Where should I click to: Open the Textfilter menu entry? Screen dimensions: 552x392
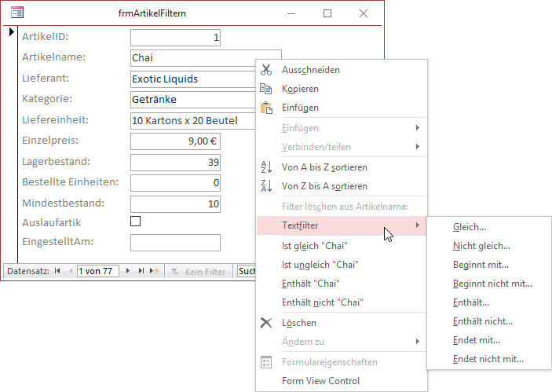coord(342,225)
